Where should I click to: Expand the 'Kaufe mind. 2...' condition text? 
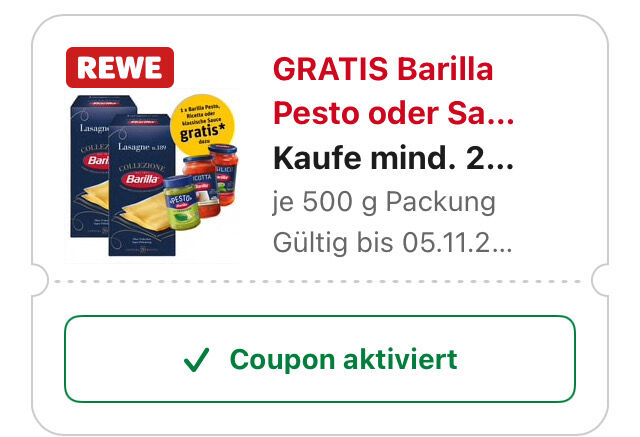pos(393,158)
